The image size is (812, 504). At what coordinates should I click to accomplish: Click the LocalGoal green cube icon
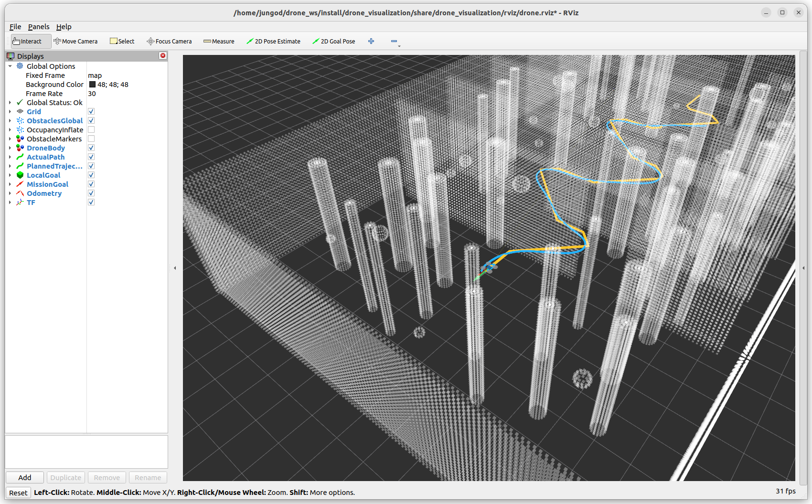pyautogui.click(x=20, y=175)
